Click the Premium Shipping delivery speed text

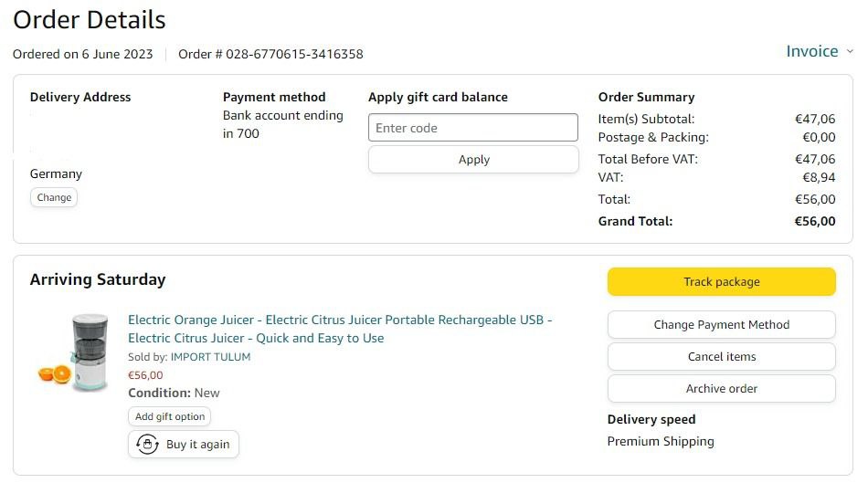tap(661, 442)
